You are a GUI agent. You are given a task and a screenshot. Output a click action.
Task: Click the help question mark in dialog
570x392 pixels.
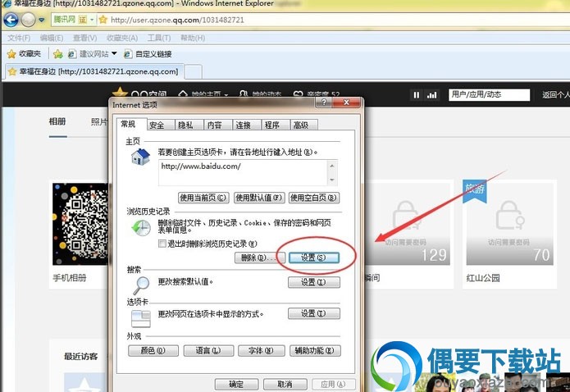(324, 103)
